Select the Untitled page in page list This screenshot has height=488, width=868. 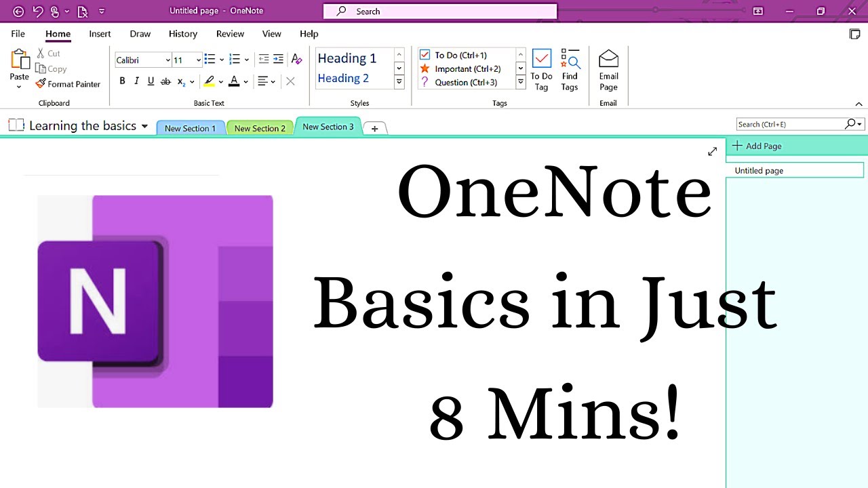coord(795,170)
